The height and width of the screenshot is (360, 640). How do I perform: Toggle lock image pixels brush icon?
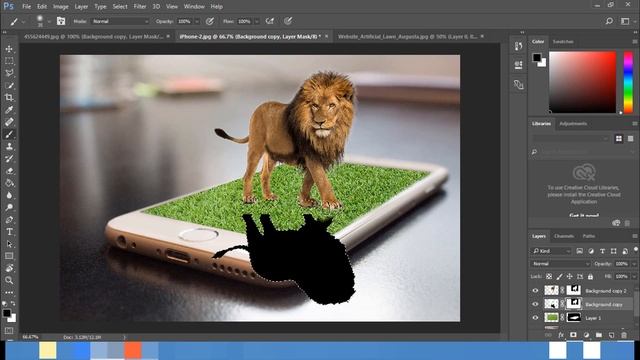point(559,277)
